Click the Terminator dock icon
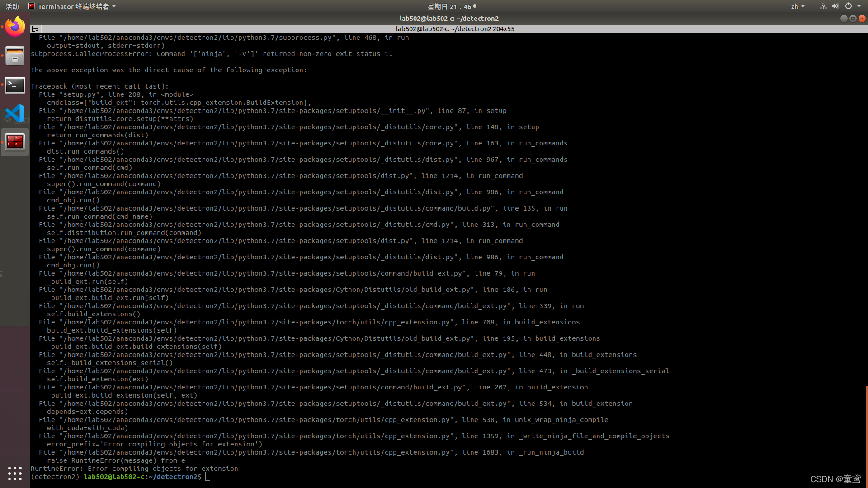 pyautogui.click(x=15, y=142)
